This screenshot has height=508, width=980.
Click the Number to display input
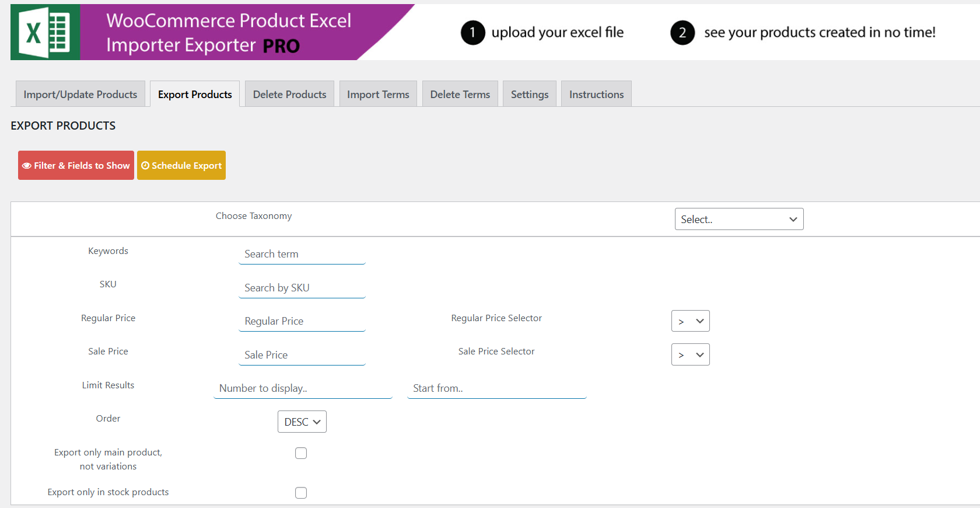[303, 389]
